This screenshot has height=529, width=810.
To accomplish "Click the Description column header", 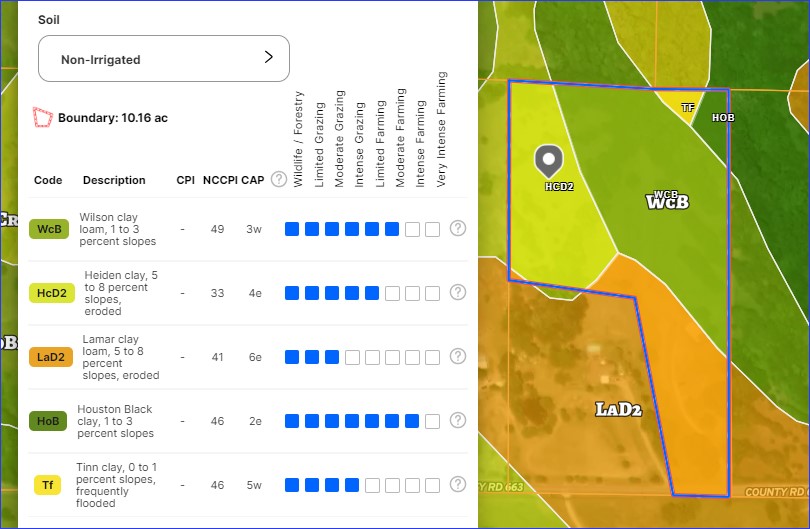I will (114, 180).
